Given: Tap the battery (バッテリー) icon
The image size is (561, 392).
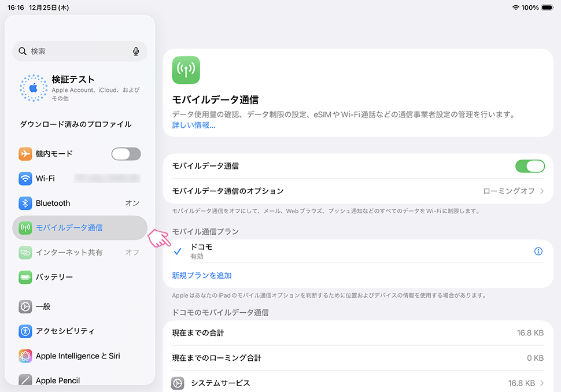Looking at the screenshot, I should (25, 278).
